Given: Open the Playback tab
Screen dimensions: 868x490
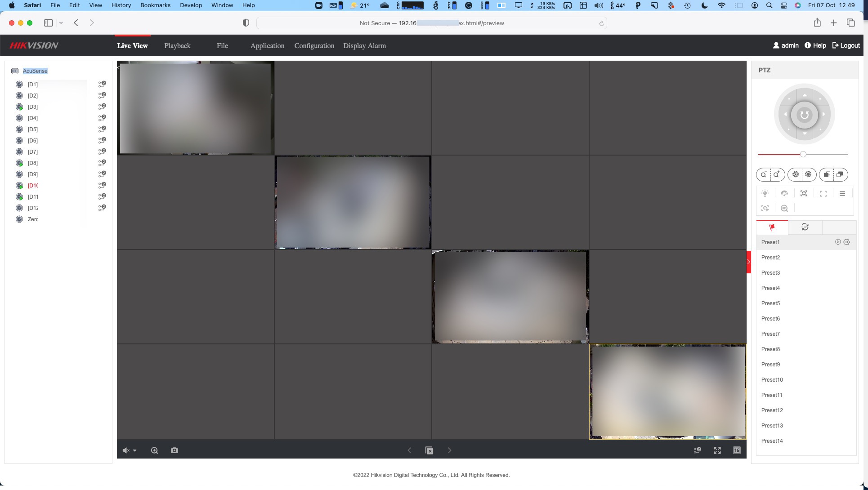Looking at the screenshot, I should click(x=177, y=46).
